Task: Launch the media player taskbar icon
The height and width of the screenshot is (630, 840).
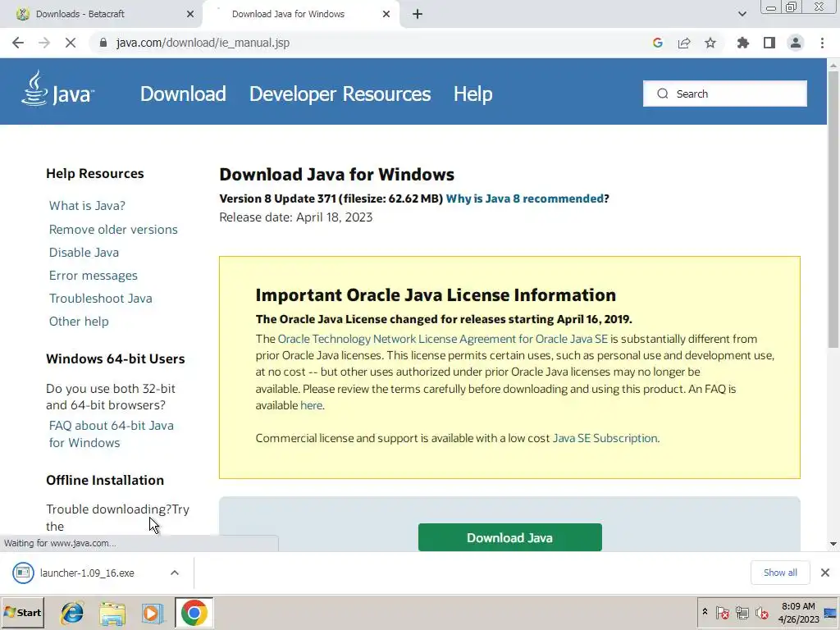Action: click(153, 612)
